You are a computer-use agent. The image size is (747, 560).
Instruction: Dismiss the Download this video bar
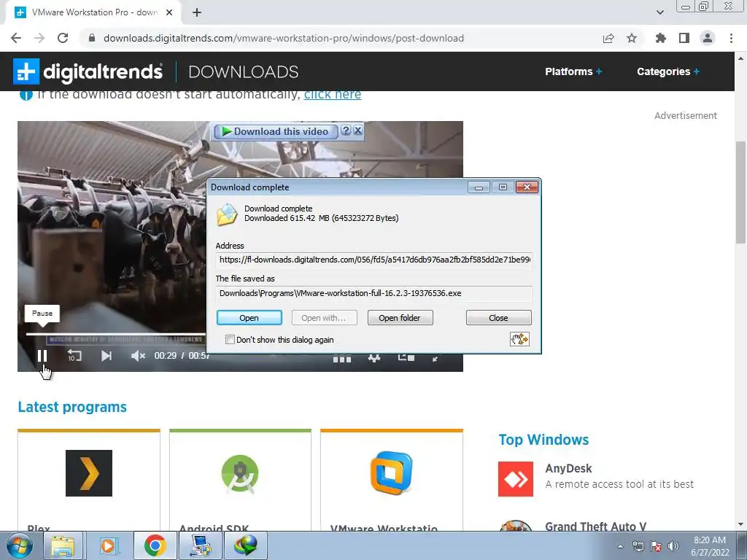[357, 131]
